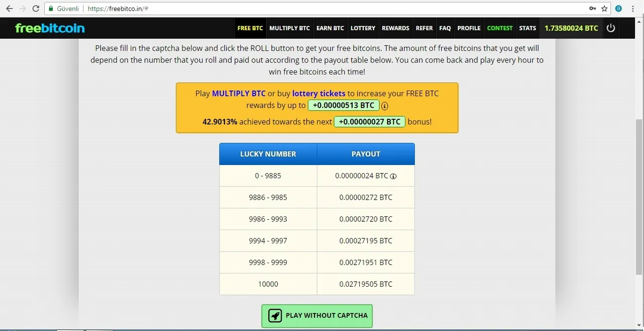Click the PLAY WITHOUT CAPTCHA button
644x331 pixels.
tap(317, 316)
